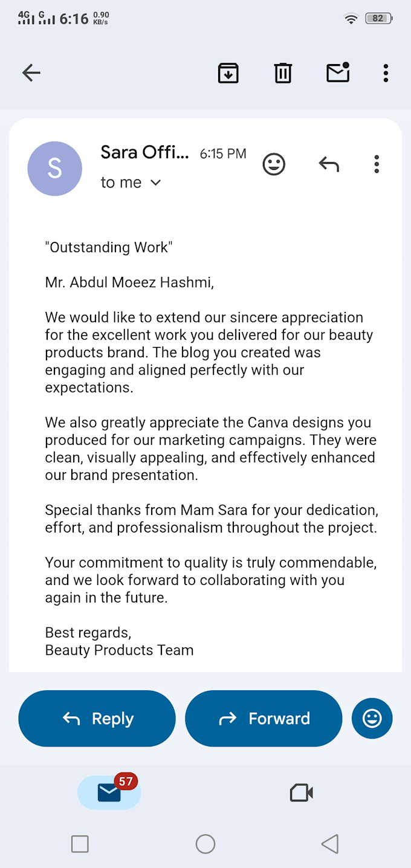Tap the Forward button
411x868 pixels.
pos(264,718)
